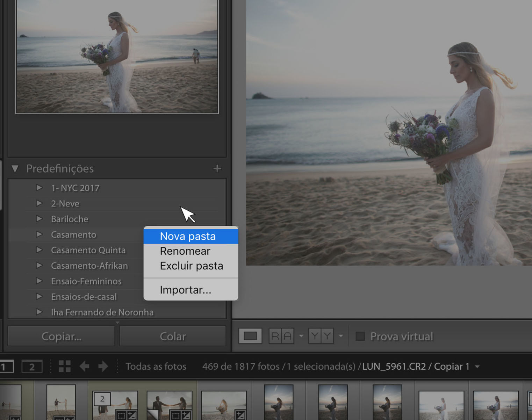The height and width of the screenshot is (420, 532).
Task: Click the Casamento Quinta folder name
Action: (x=88, y=250)
